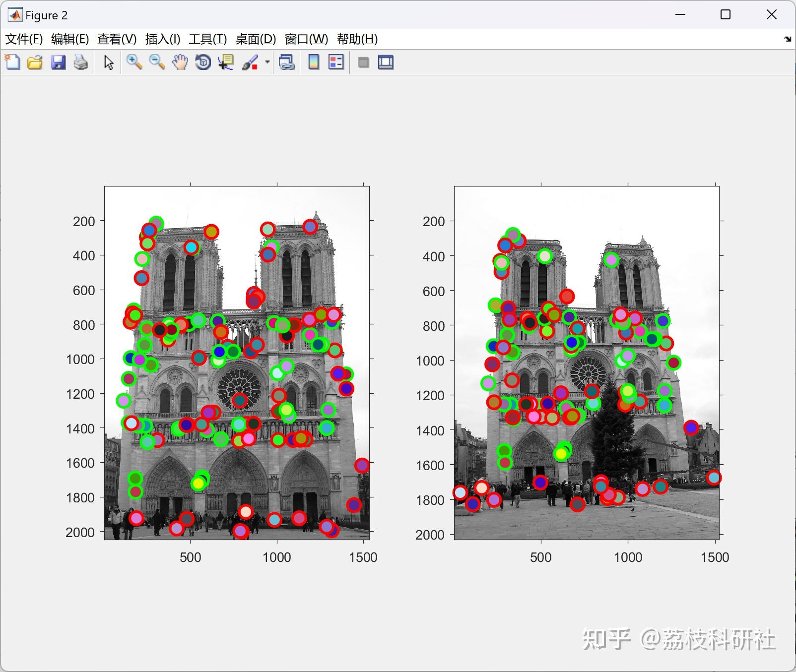The width and height of the screenshot is (796, 672).
Task: Create a new figure
Action: pyautogui.click(x=12, y=62)
